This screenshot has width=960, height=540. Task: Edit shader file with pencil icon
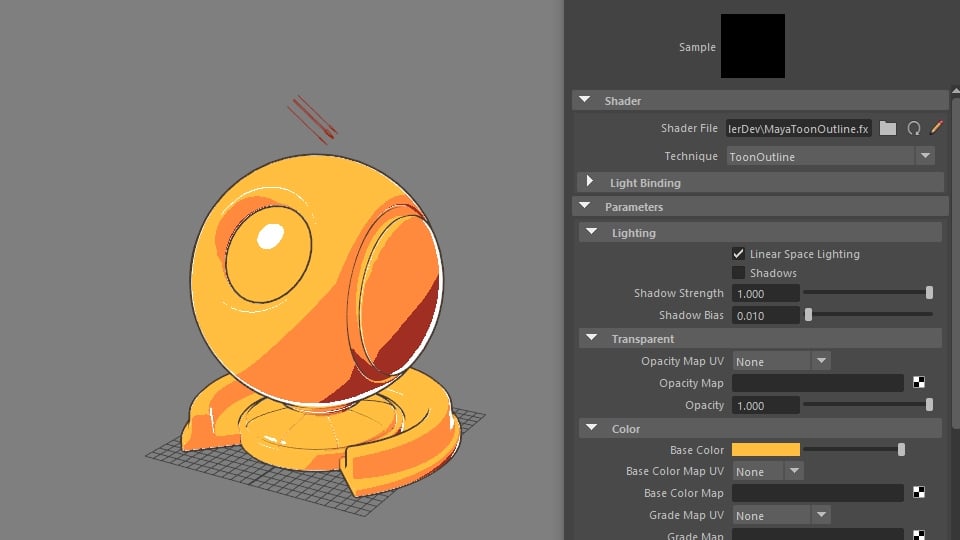click(937, 128)
